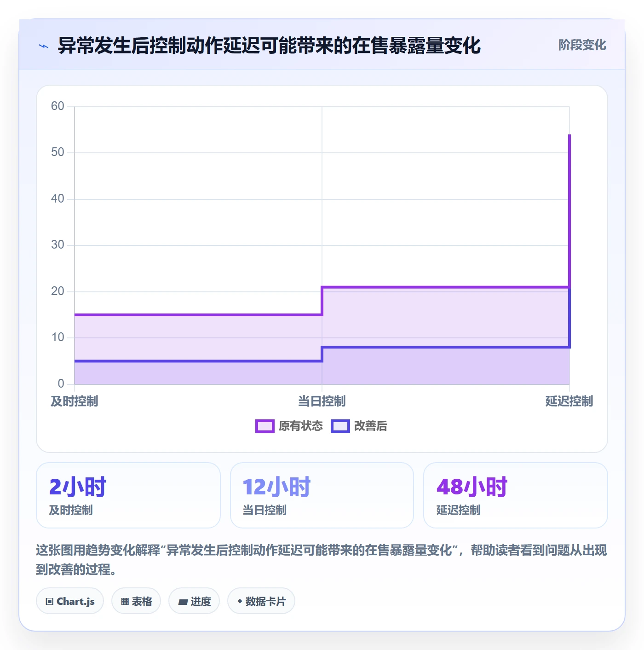Open the 48小时 延迟控制 card

pos(516,495)
